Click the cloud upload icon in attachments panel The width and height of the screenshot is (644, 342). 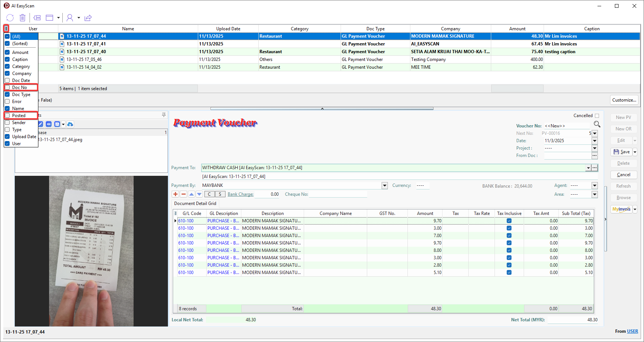(70, 124)
